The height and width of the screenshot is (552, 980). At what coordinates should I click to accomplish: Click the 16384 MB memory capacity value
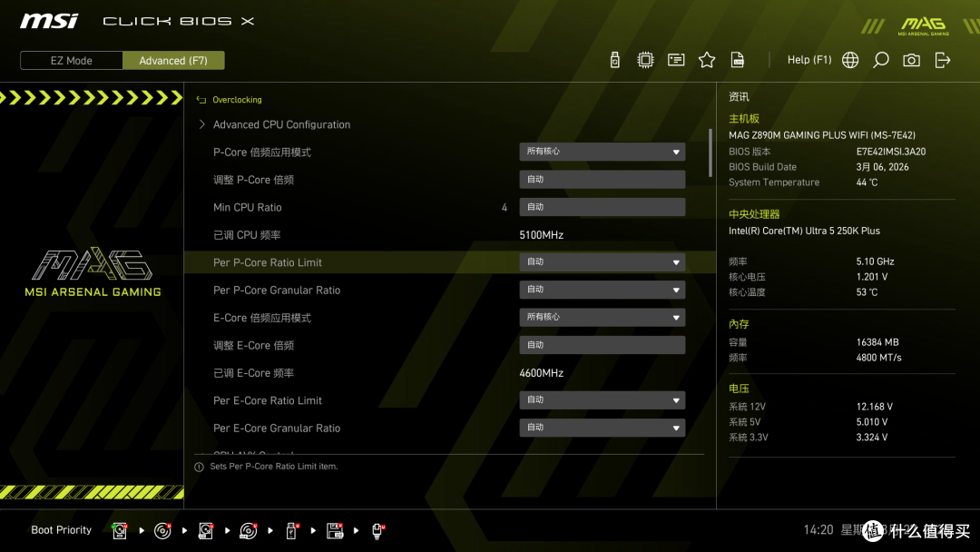[x=877, y=342]
